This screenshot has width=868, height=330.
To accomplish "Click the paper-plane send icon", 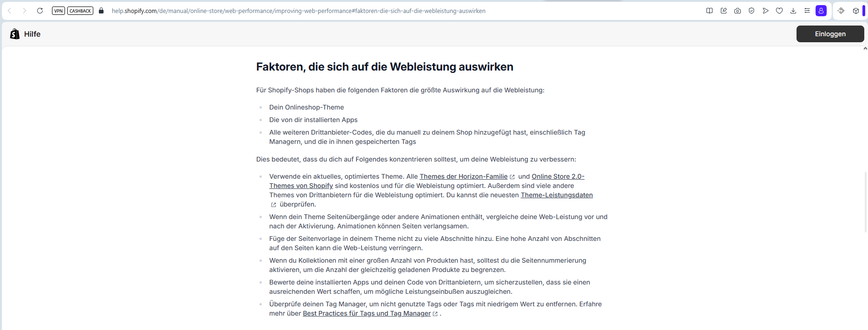I will [x=765, y=11].
